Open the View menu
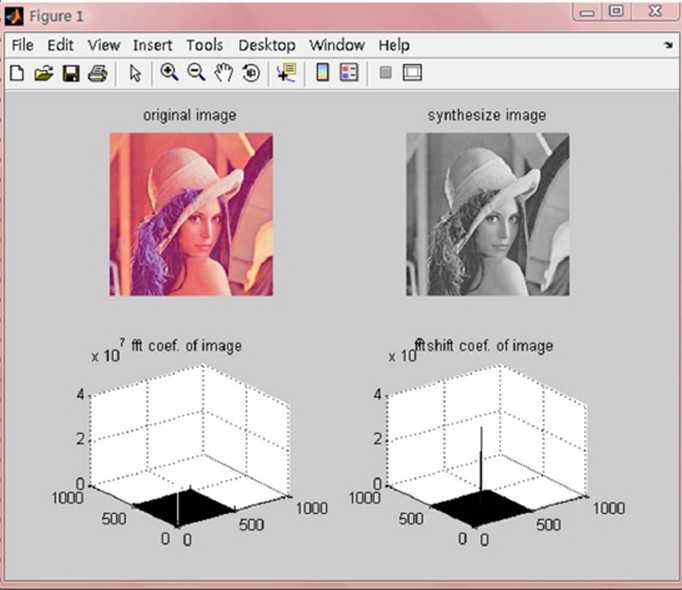Image resolution: width=682 pixels, height=590 pixels. click(104, 45)
